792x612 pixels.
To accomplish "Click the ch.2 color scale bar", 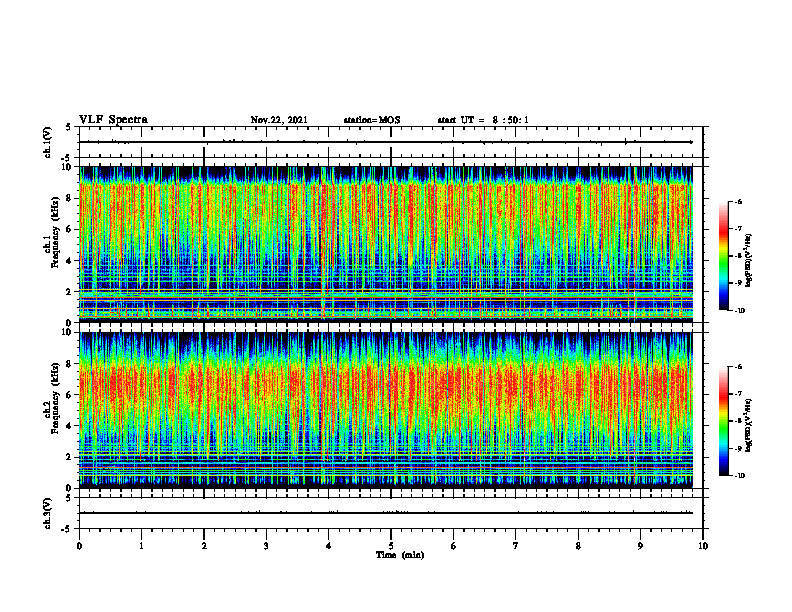I will click(724, 421).
